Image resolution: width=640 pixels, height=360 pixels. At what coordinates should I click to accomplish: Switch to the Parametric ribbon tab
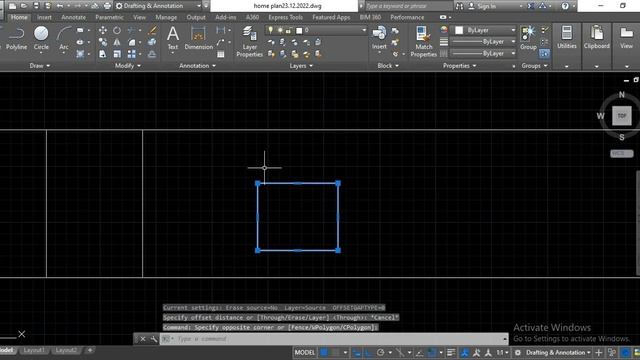tap(109, 18)
